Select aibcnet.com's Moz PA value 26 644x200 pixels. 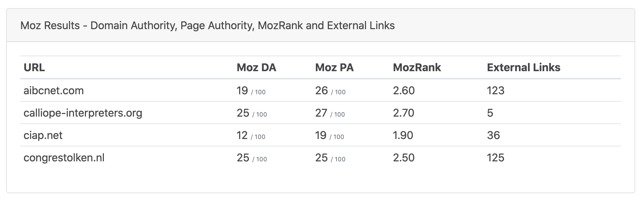pos(321,91)
